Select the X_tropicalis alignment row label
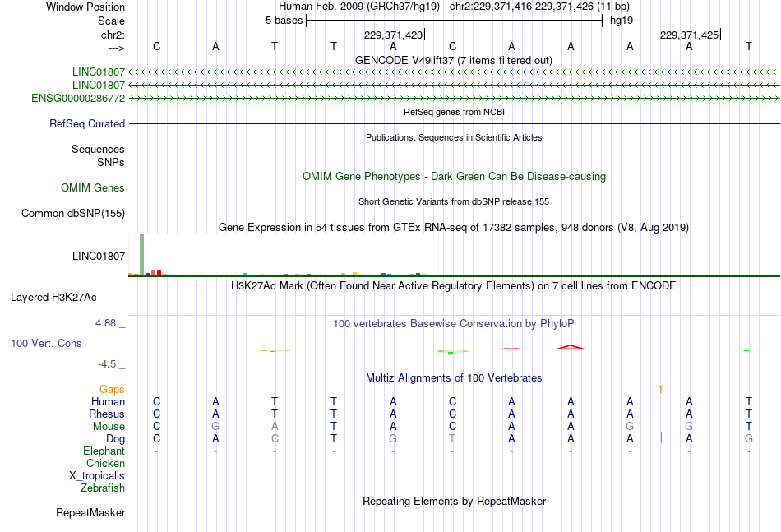781x532 pixels. [x=97, y=476]
